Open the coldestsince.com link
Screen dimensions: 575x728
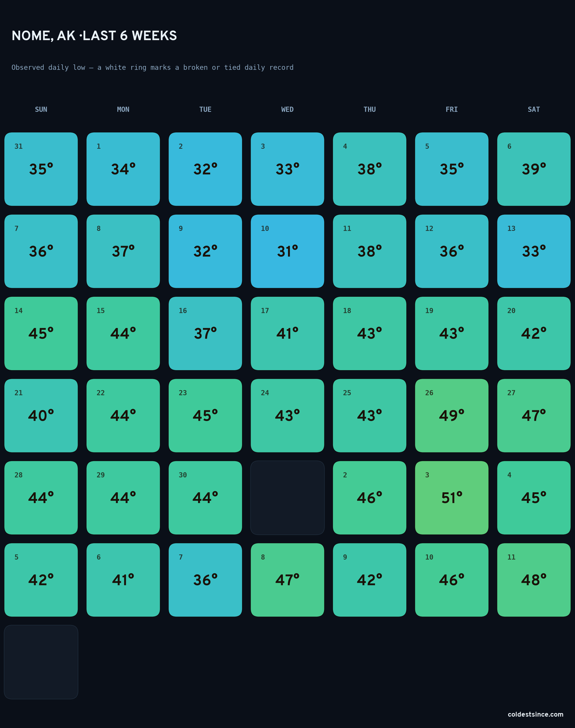(x=536, y=714)
